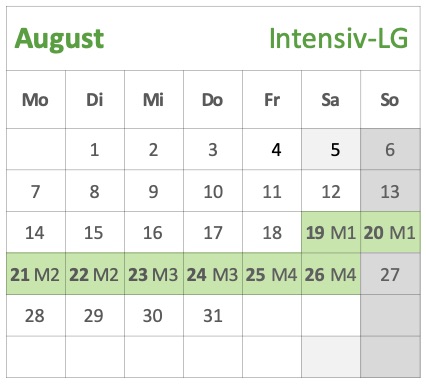The height and width of the screenshot is (384, 426).
Task: Select the gray Sunday 27 cell
Action: pos(390,274)
